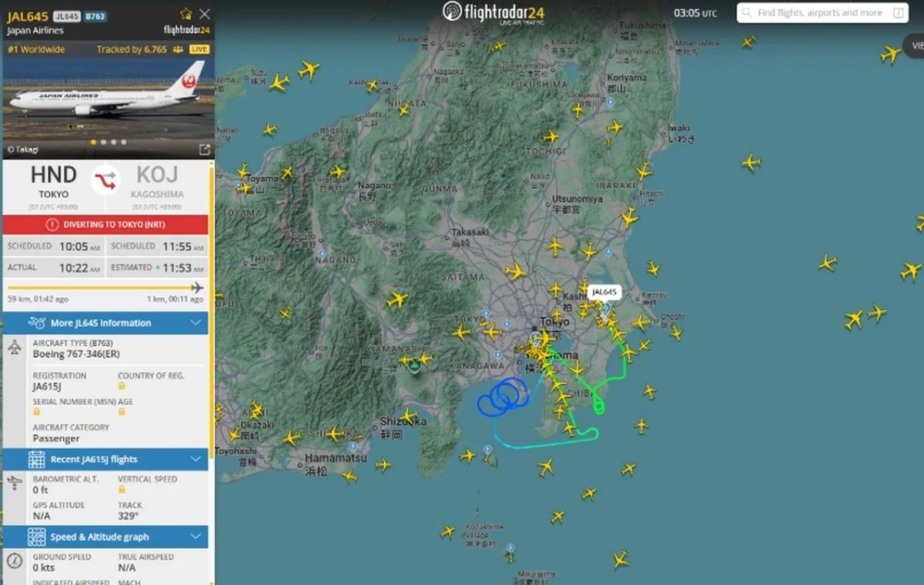Click the JA615J registration value

[x=49, y=386]
